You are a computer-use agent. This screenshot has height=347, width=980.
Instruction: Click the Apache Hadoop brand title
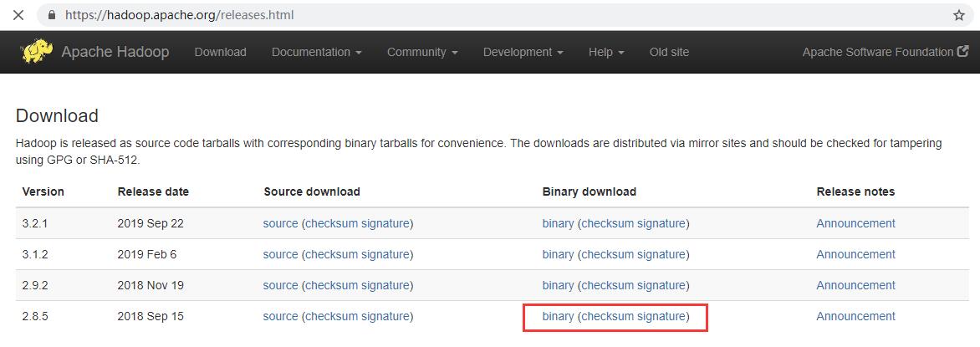click(115, 52)
